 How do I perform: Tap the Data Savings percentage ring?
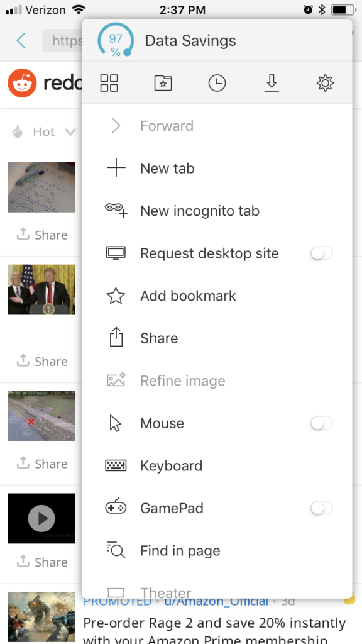116,40
